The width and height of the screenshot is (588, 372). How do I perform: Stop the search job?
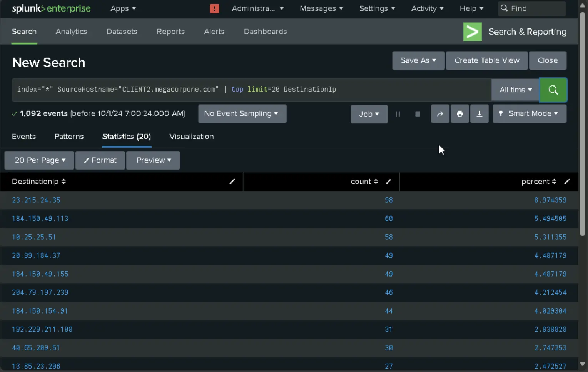click(418, 114)
